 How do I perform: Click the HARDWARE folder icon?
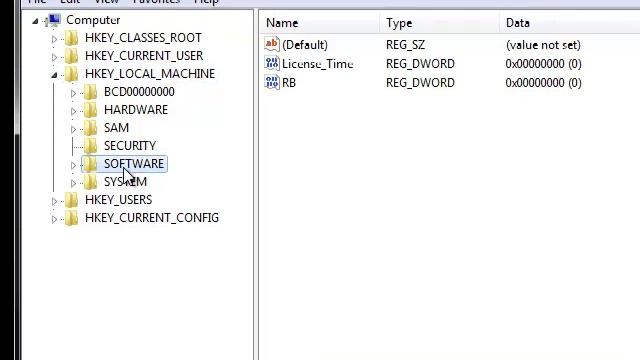90,110
